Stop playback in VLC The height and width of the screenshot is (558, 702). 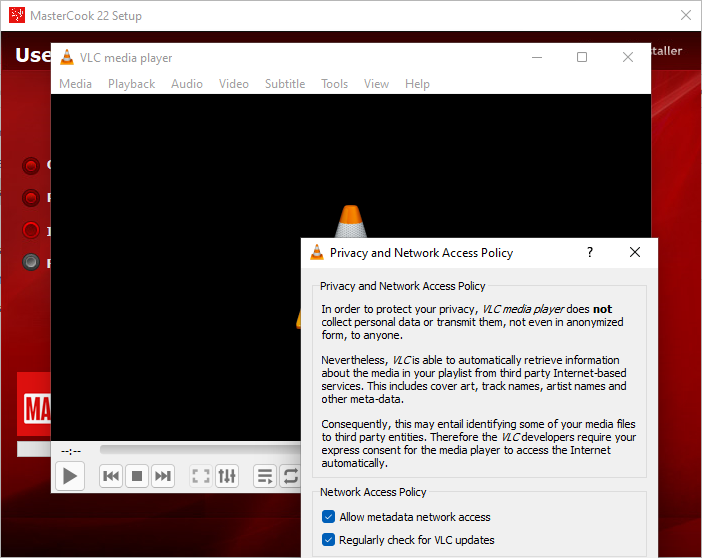(137, 476)
